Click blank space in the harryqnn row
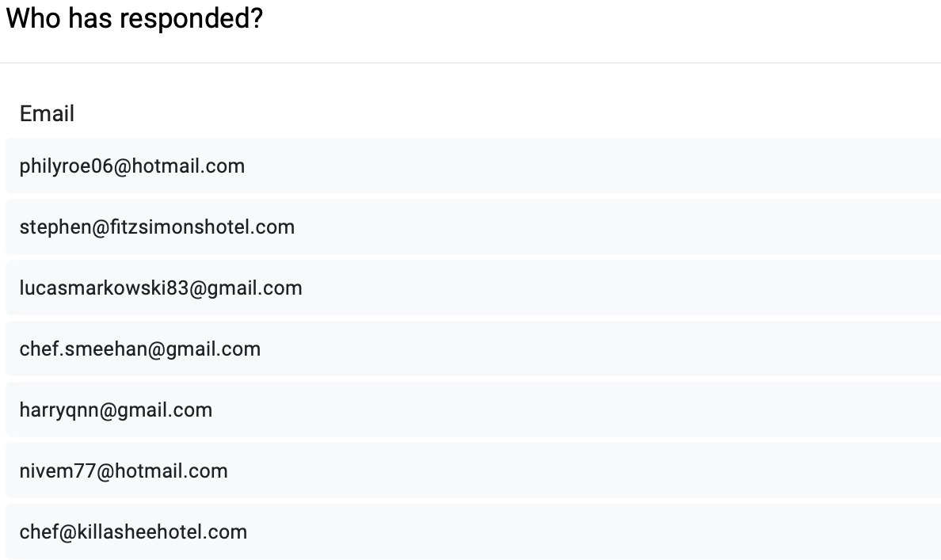The width and height of the screenshot is (941, 560). pos(576,410)
